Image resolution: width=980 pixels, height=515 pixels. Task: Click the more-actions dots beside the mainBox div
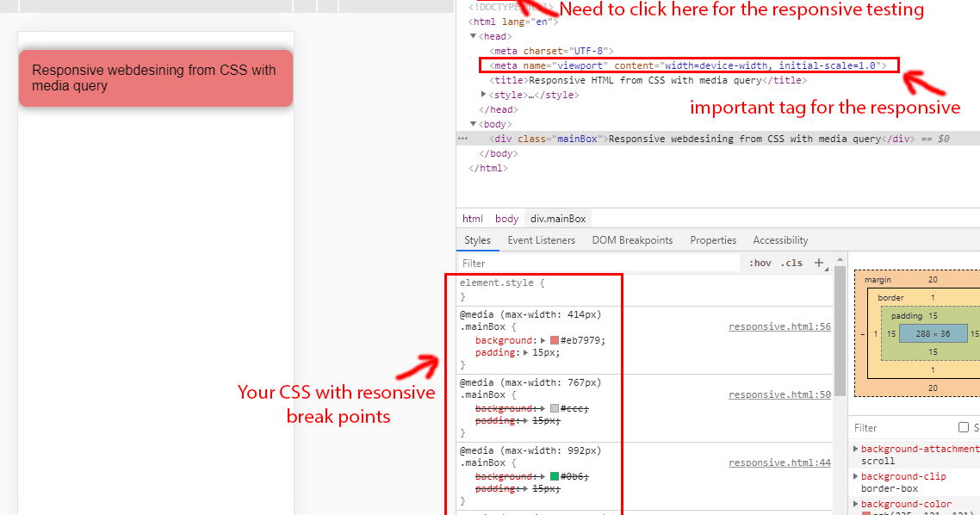(x=463, y=138)
